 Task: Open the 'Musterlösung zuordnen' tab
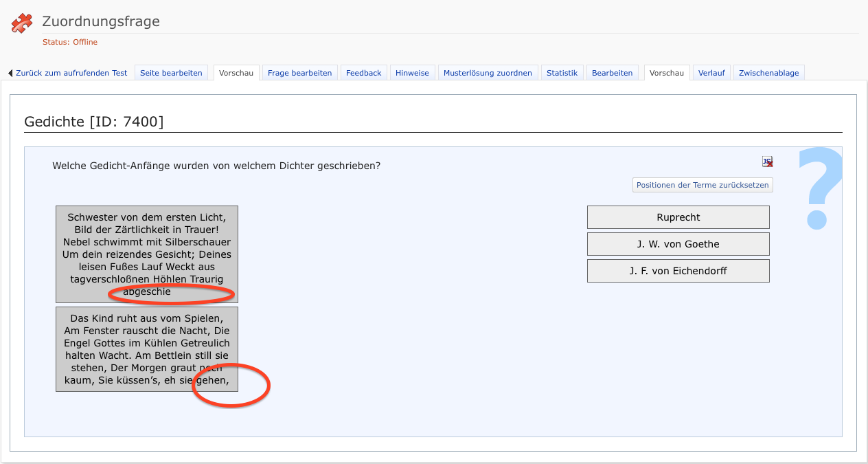pyautogui.click(x=488, y=73)
